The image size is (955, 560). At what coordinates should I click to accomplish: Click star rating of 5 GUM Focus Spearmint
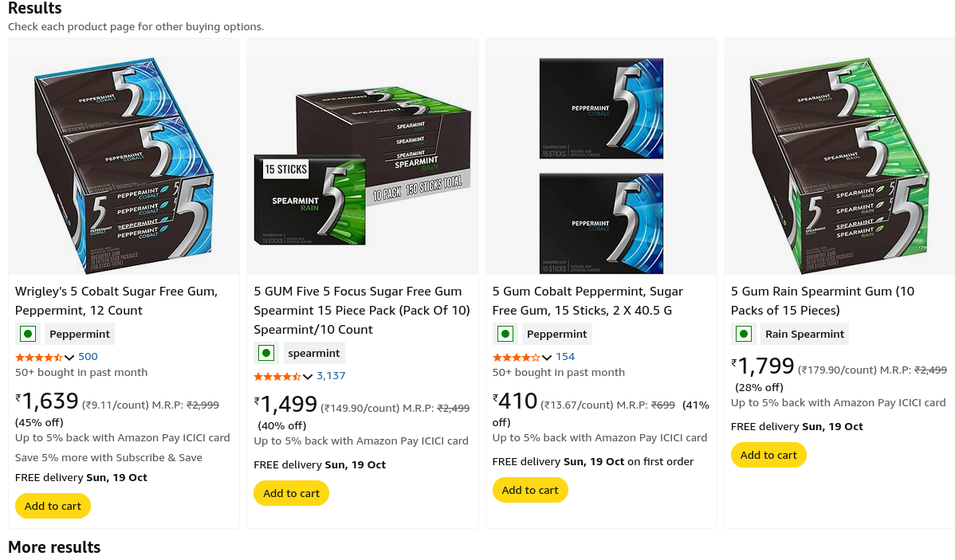(x=277, y=376)
